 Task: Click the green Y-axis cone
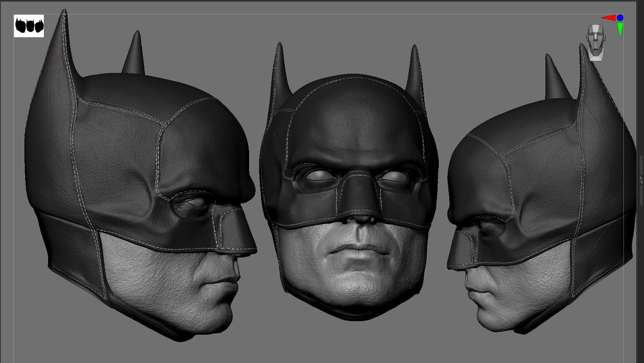[x=620, y=30]
